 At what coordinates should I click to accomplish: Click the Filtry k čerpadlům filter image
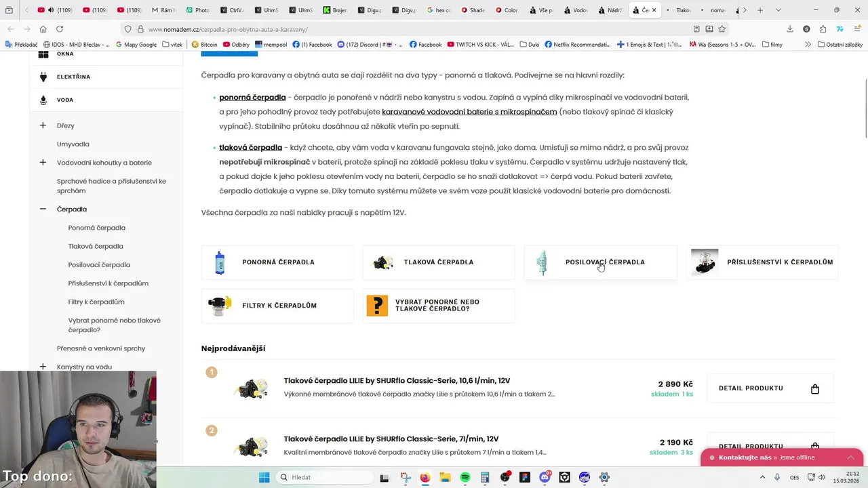click(x=220, y=306)
